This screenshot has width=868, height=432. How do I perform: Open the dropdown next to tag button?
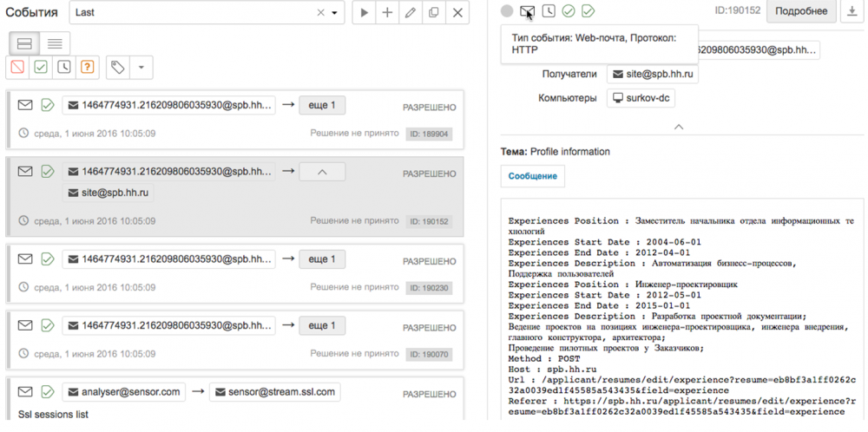pyautogui.click(x=141, y=67)
